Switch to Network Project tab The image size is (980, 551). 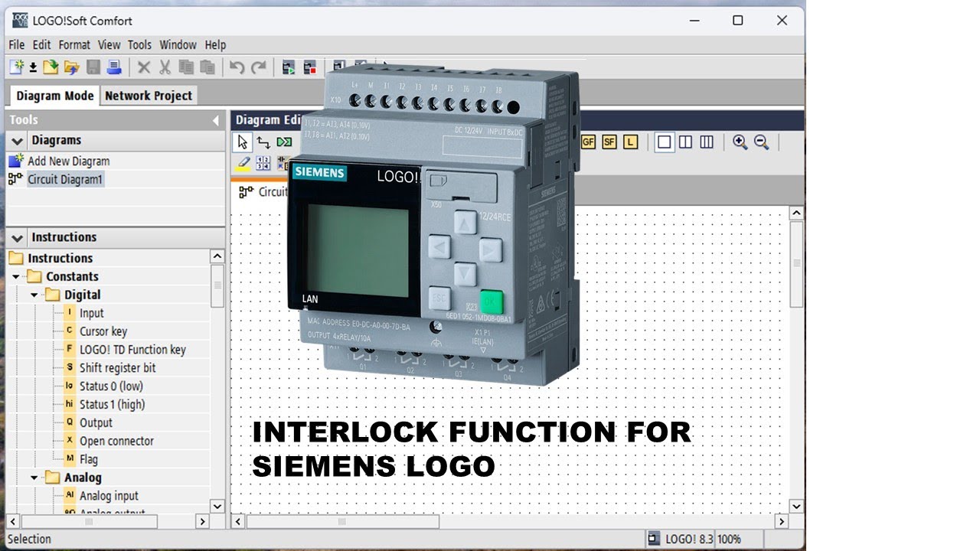(149, 96)
